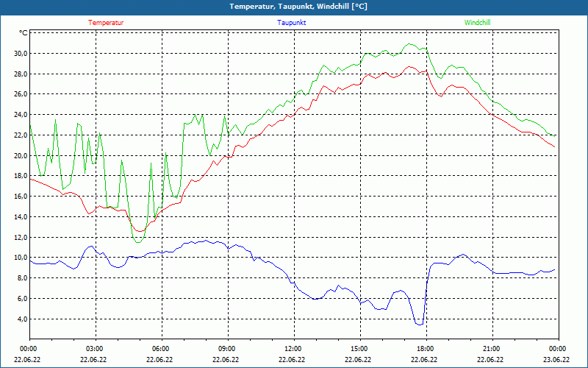Click the 14,0 y-axis value

tap(21, 216)
